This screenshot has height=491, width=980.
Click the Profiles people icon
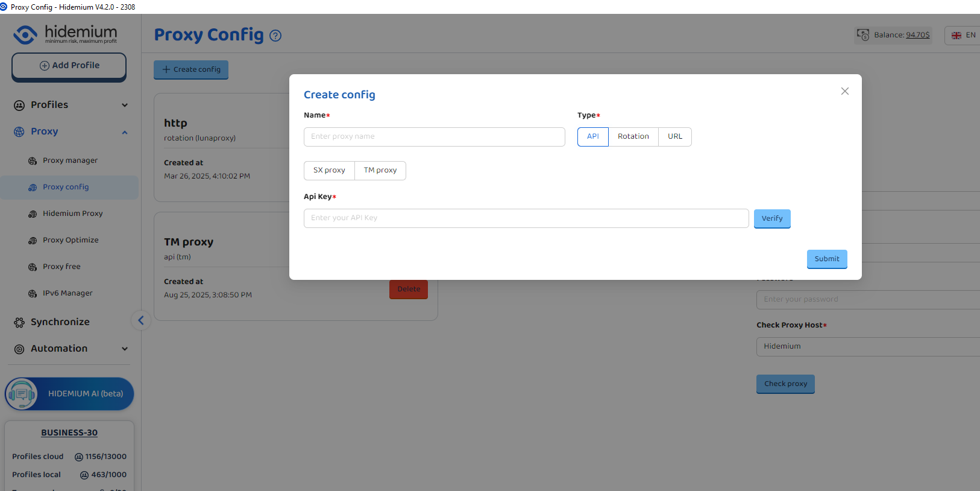click(19, 106)
